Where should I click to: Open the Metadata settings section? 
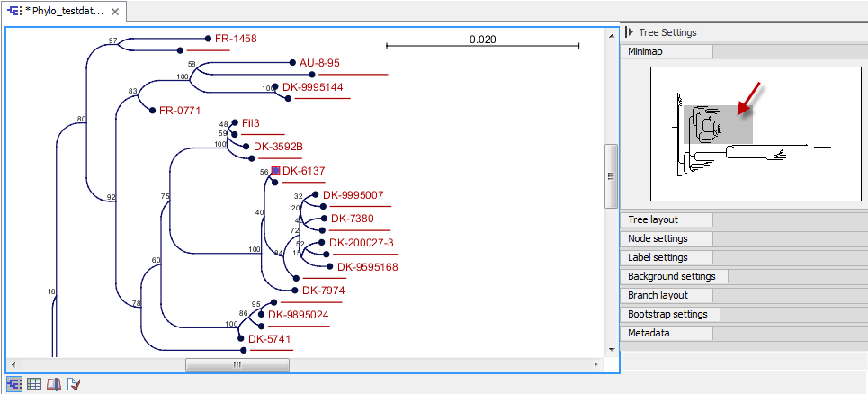pos(649,333)
